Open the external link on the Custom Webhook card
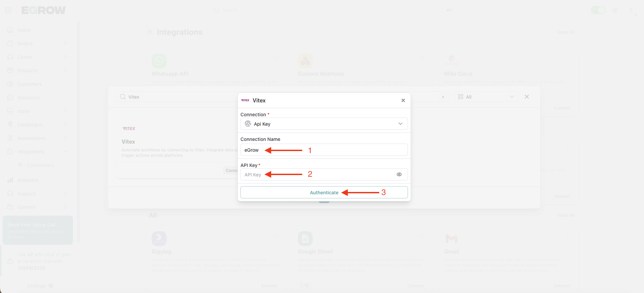This screenshot has width=644, height=293. [422, 58]
